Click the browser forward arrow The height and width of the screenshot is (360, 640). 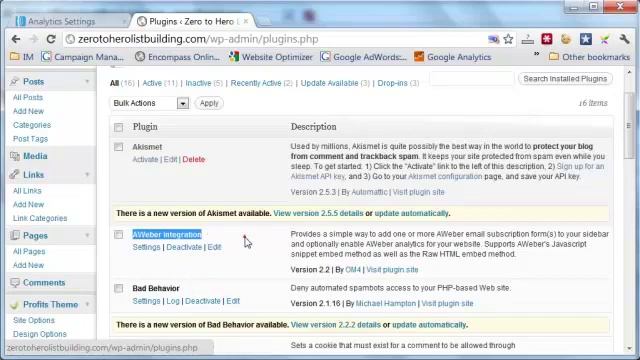(34, 39)
